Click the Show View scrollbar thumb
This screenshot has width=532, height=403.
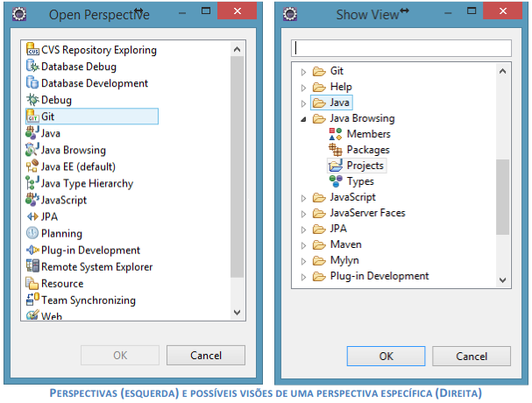click(502, 197)
